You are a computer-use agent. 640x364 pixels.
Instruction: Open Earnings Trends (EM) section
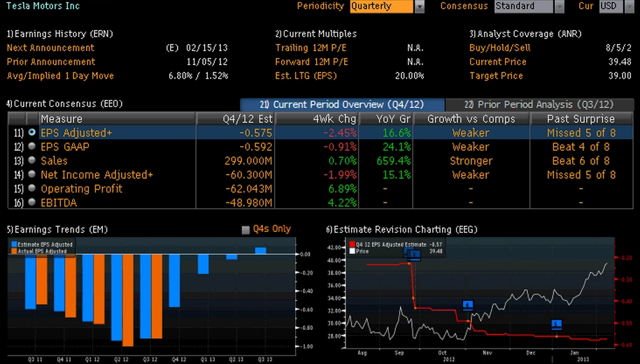pos(57,229)
